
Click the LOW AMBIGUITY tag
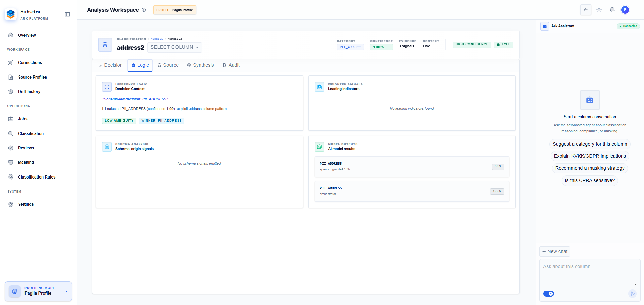[x=119, y=121]
